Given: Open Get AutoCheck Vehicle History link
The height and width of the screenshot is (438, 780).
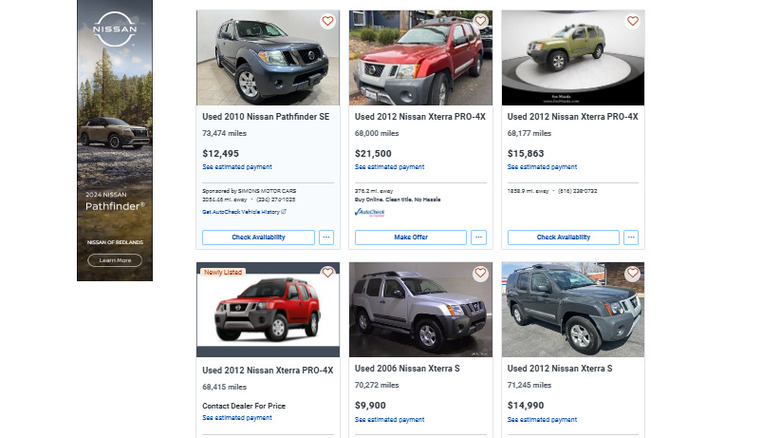Looking at the screenshot, I should [243, 212].
